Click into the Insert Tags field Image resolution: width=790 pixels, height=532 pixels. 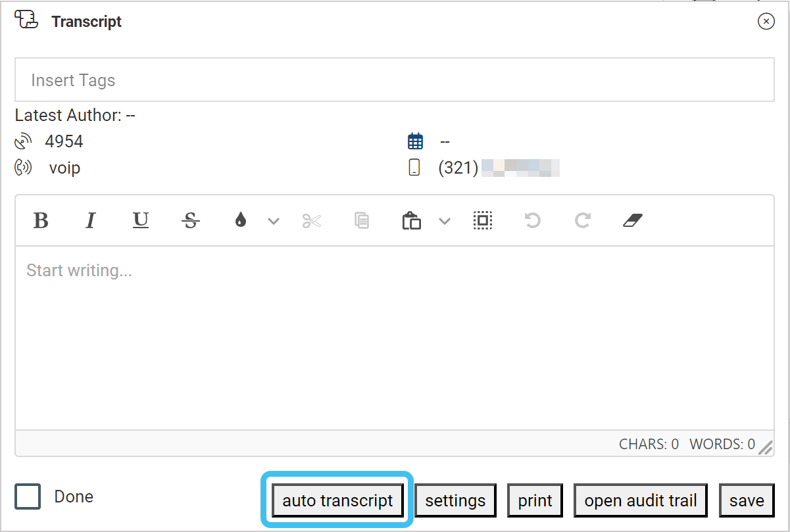point(394,80)
